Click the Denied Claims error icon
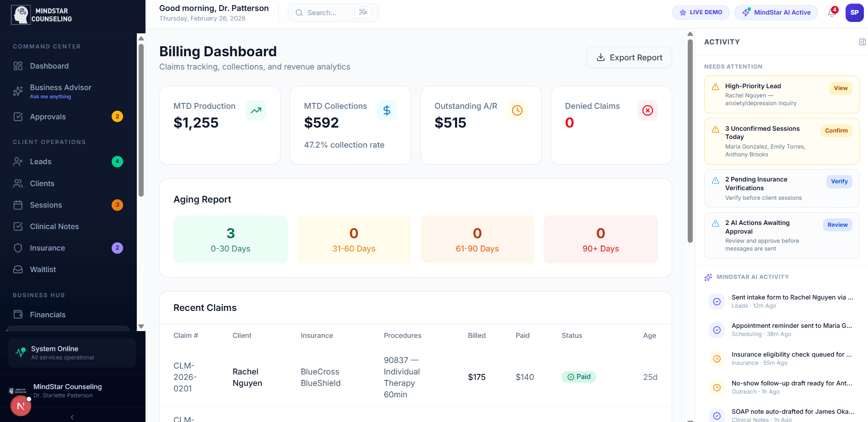 (x=647, y=110)
